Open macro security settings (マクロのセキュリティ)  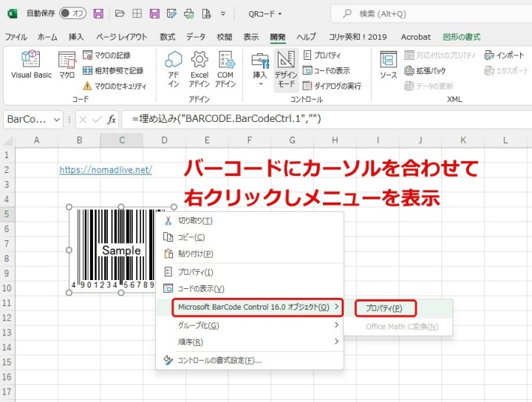pos(115,86)
